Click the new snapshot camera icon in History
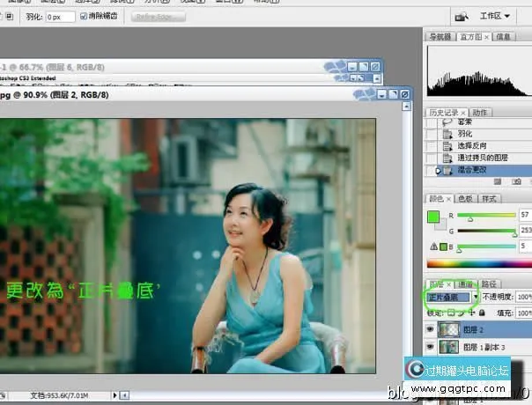 [516, 182]
